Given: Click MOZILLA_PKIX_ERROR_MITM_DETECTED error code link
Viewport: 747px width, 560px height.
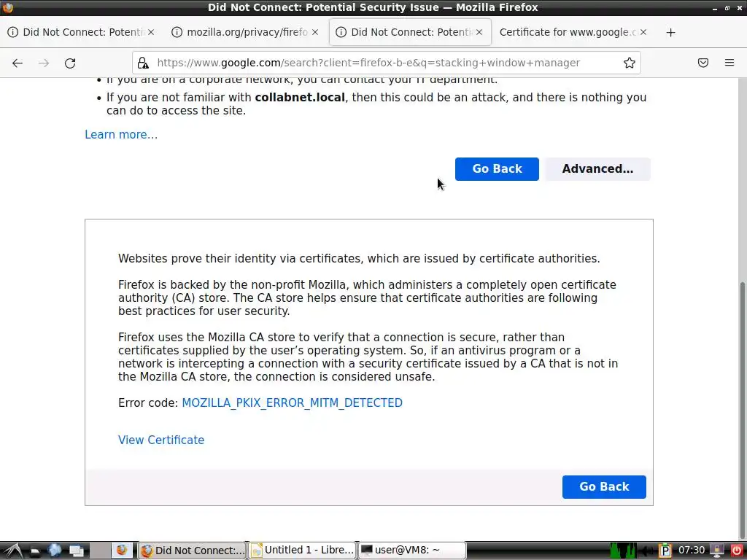Looking at the screenshot, I should click(x=292, y=402).
